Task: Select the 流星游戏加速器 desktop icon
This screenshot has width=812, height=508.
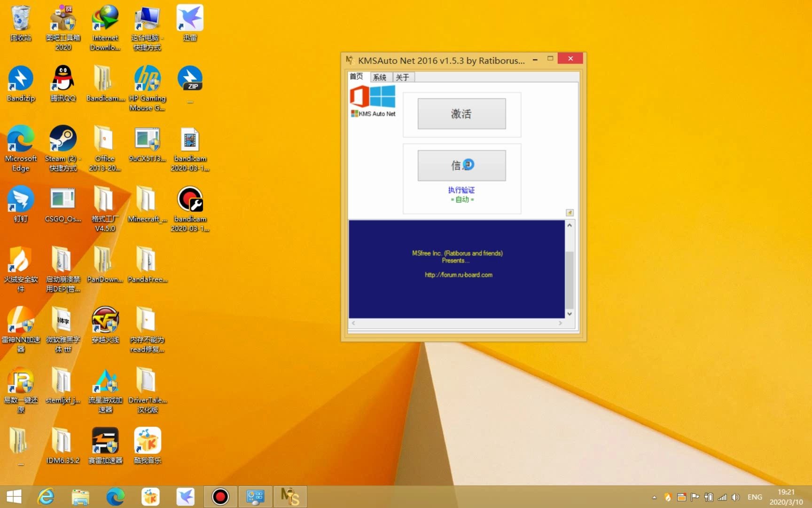Action: (x=105, y=390)
